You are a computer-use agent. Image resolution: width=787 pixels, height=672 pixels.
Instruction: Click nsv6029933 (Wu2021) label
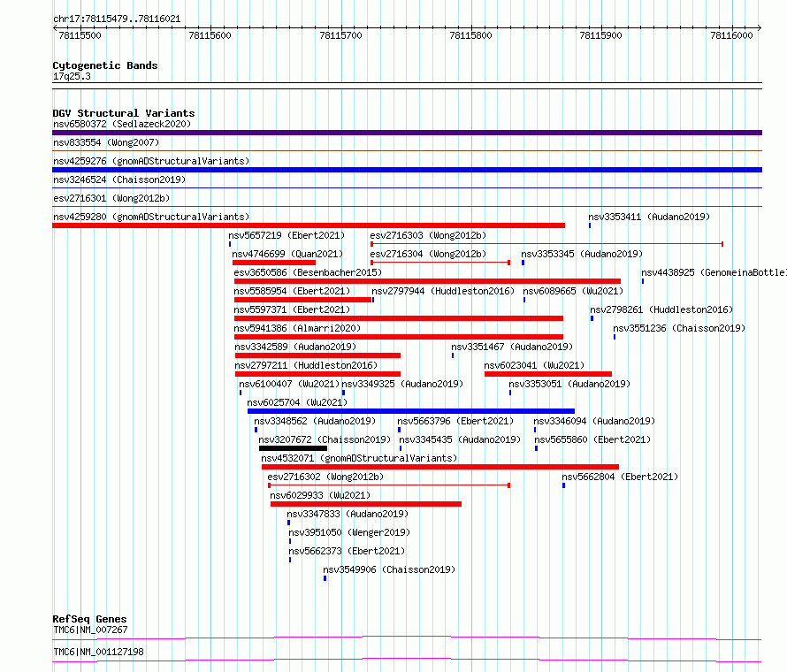pos(320,495)
